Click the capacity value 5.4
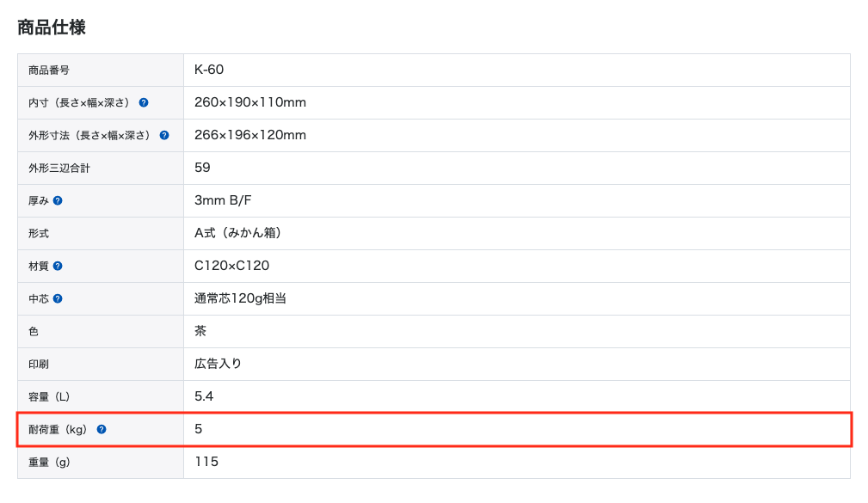The width and height of the screenshot is (868, 503). [x=204, y=396]
